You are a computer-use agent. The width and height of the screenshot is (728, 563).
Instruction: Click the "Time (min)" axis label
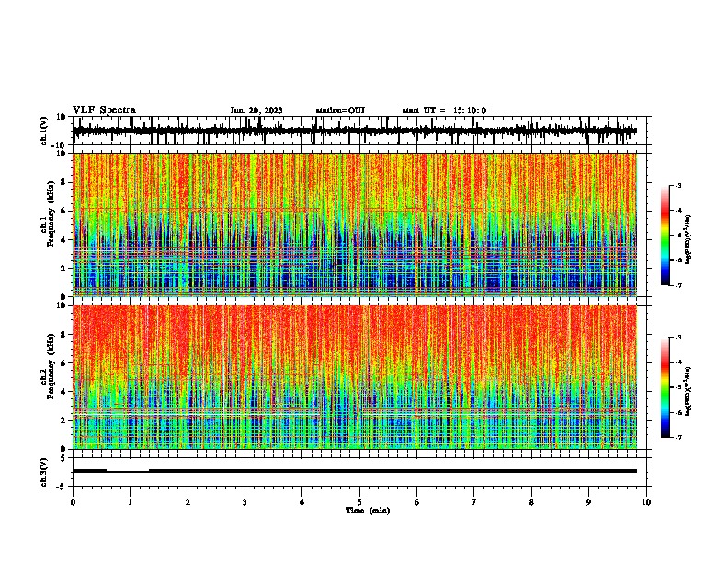(368, 511)
